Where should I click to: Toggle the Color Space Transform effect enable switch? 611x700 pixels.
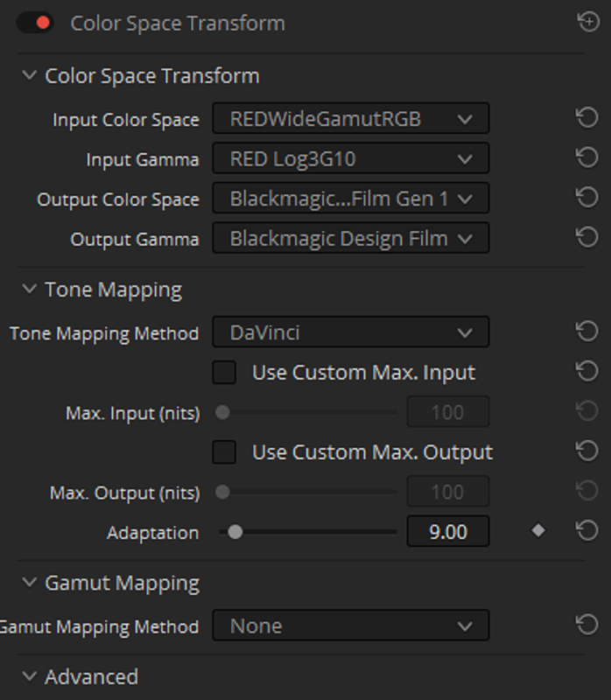click(x=35, y=23)
